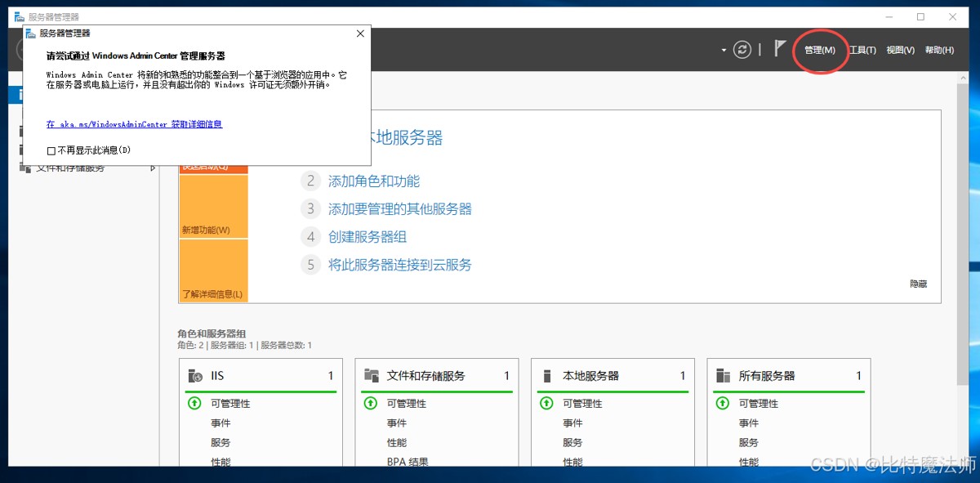Open the 视图(V) menu

pos(900,50)
